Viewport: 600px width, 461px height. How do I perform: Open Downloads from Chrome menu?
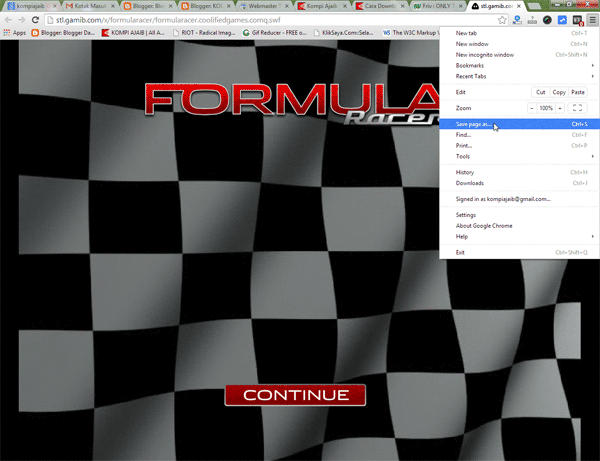(519, 183)
